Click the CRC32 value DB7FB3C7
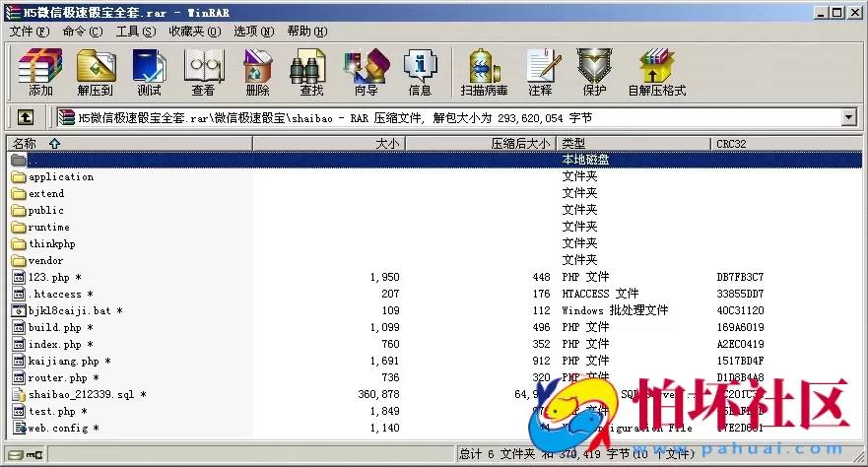 (x=740, y=277)
